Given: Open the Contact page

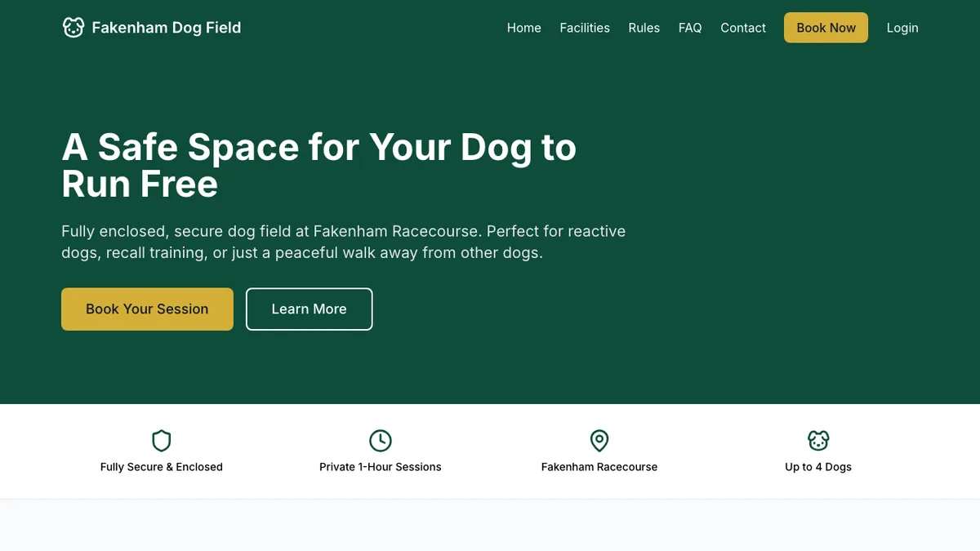Looking at the screenshot, I should (x=742, y=28).
